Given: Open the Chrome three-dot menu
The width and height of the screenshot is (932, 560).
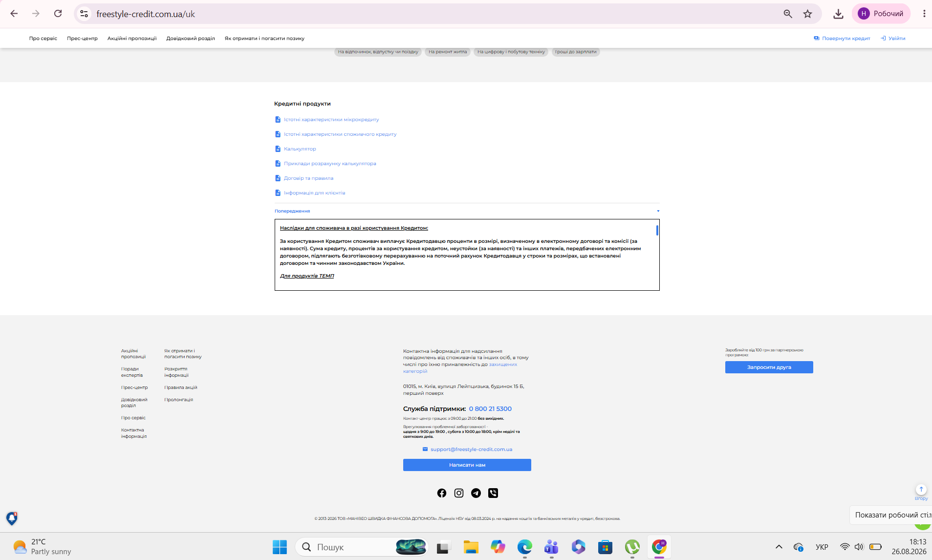Looking at the screenshot, I should 924,14.
